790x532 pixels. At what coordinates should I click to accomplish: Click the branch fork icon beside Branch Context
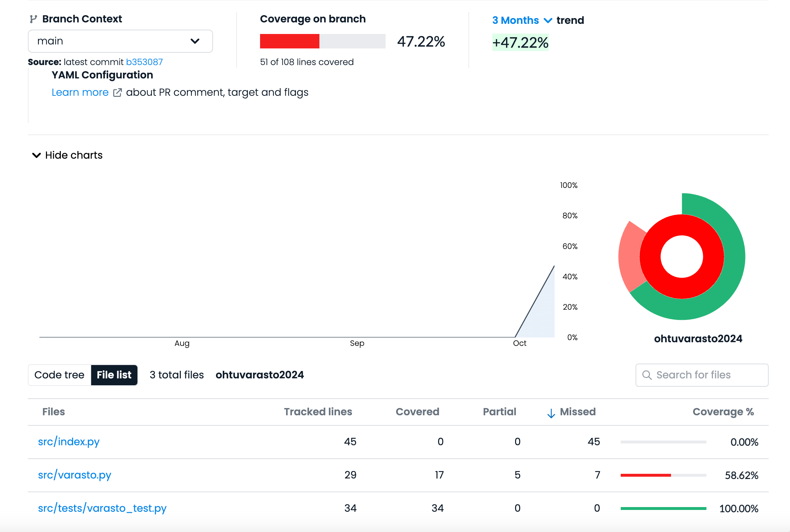pyautogui.click(x=33, y=19)
